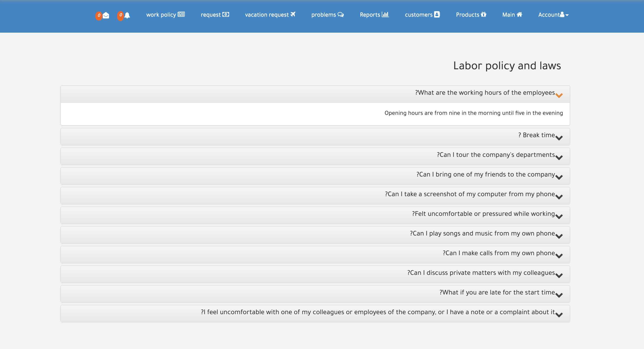Click the home icon beside Main

[519, 15]
